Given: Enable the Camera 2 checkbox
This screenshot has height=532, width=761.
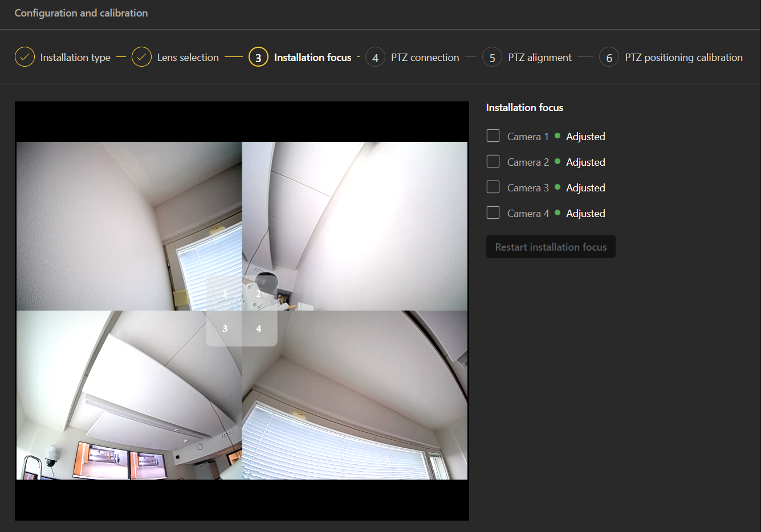Looking at the screenshot, I should point(493,161).
